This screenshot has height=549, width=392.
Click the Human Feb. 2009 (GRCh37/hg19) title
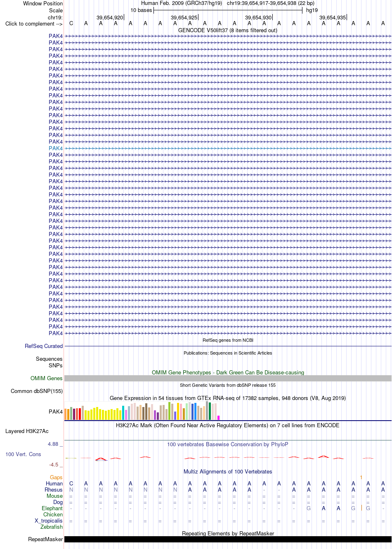pyautogui.click(x=182, y=3)
